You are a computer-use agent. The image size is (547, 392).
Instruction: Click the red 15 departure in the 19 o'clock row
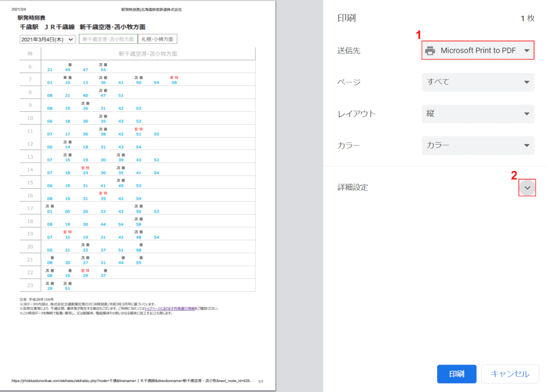point(68,237)
